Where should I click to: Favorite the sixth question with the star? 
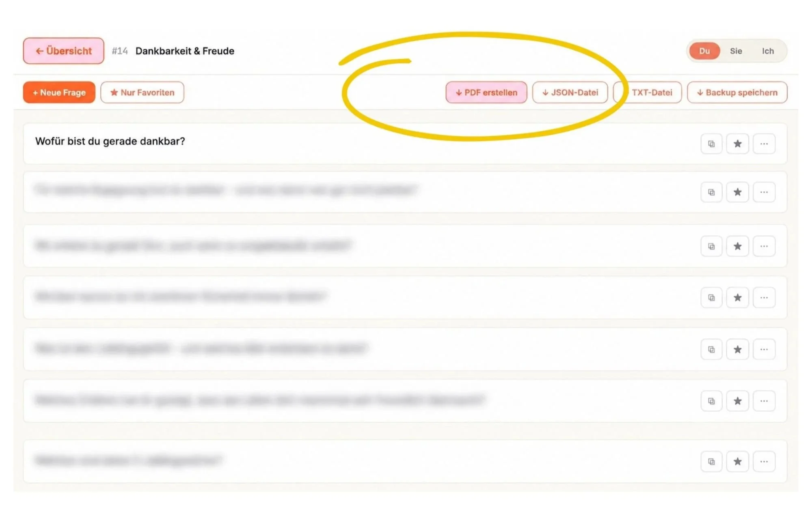coord(737,401)
